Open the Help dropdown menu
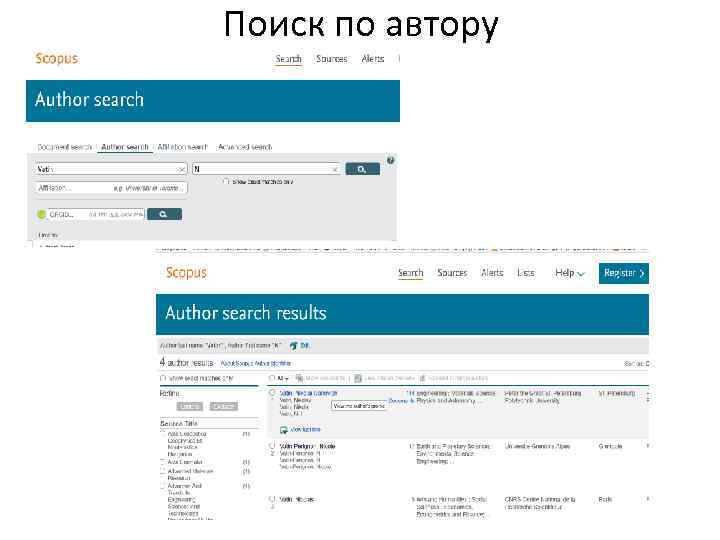Viewport: 720px width, 540px height. click(x=569, y=273)
